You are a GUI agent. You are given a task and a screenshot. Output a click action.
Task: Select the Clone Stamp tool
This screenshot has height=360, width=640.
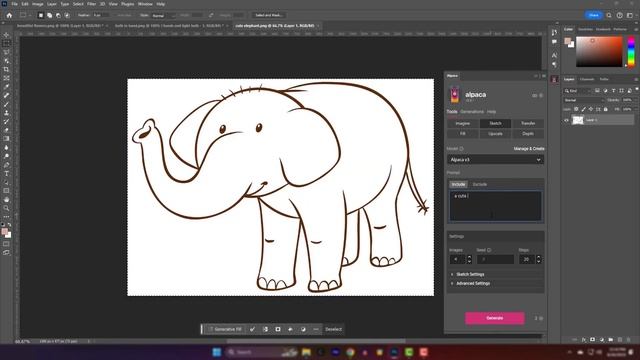point(6,113)
